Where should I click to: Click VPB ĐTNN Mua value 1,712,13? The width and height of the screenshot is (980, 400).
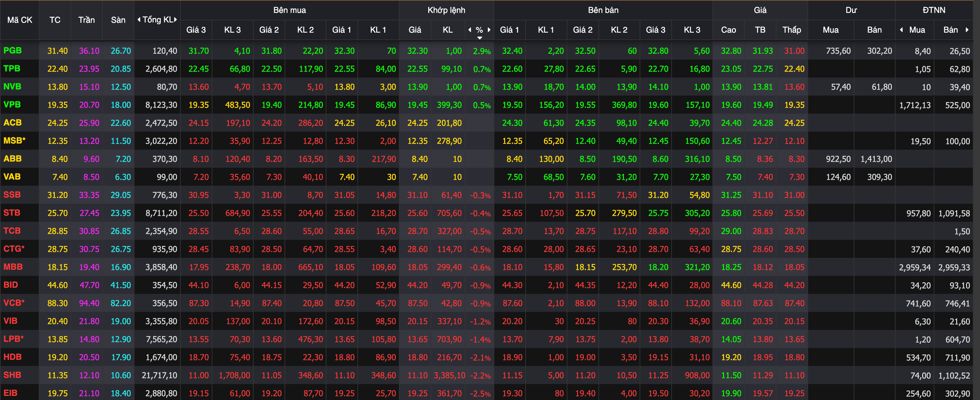click(915, 105)
